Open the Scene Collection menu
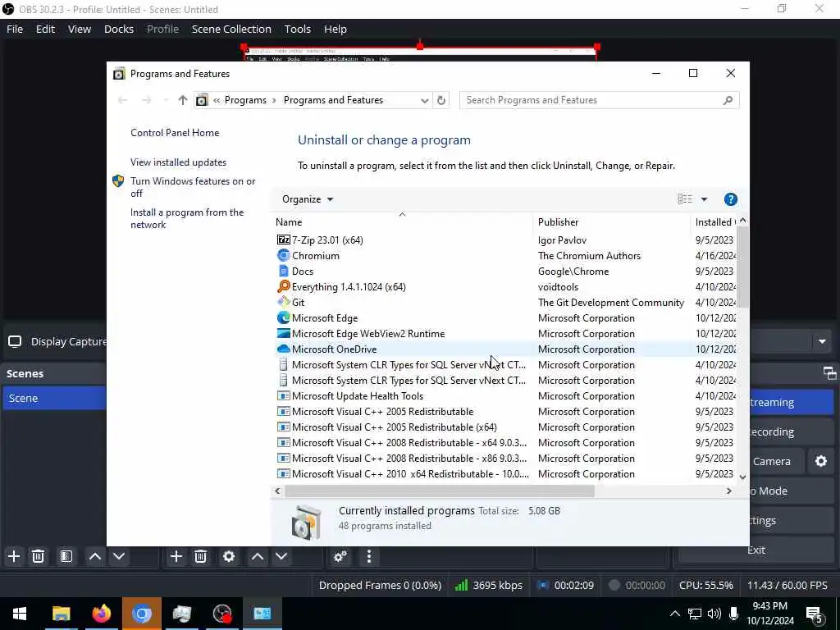 pyautogui.click(x=231, y=29)
